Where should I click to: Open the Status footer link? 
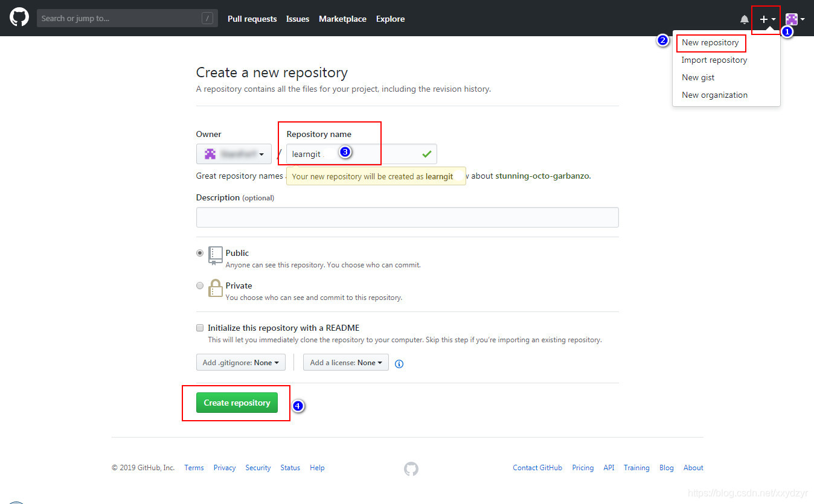pos(290,468)
